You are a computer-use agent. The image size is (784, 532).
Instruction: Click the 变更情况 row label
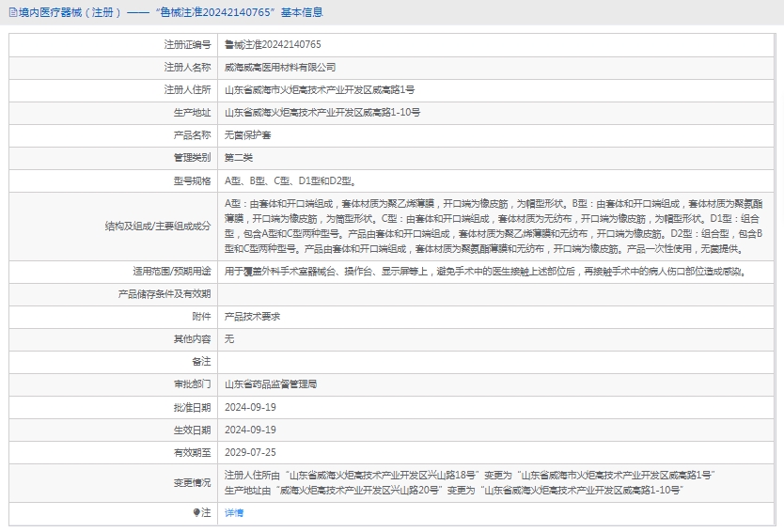[x=192, y=482]
